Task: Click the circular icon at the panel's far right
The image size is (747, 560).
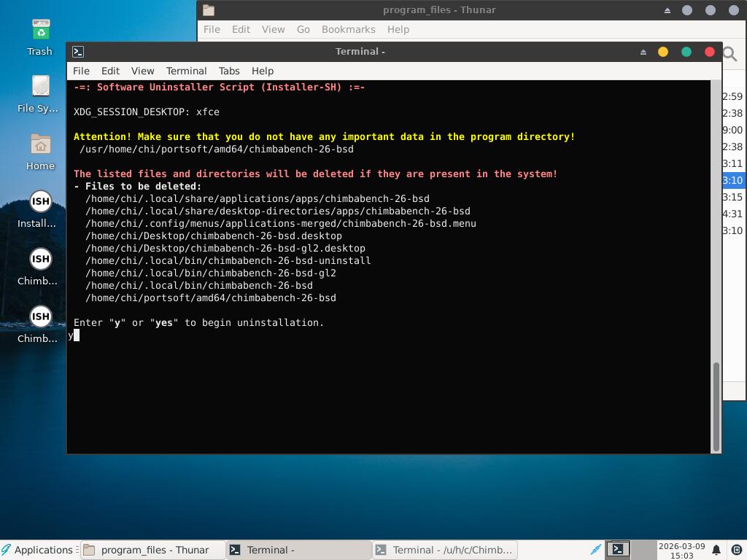Action: (736, 550)
